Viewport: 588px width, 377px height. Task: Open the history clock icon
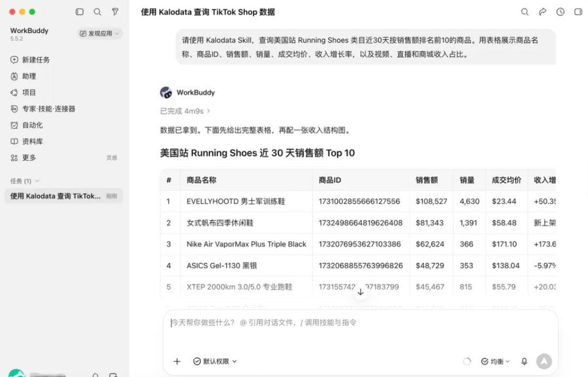(560, 12)
